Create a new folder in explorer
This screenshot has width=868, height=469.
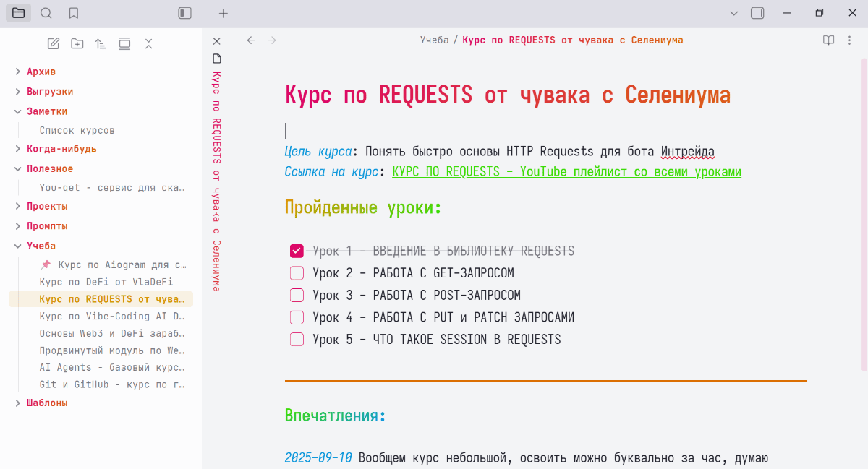click(77, 44)
